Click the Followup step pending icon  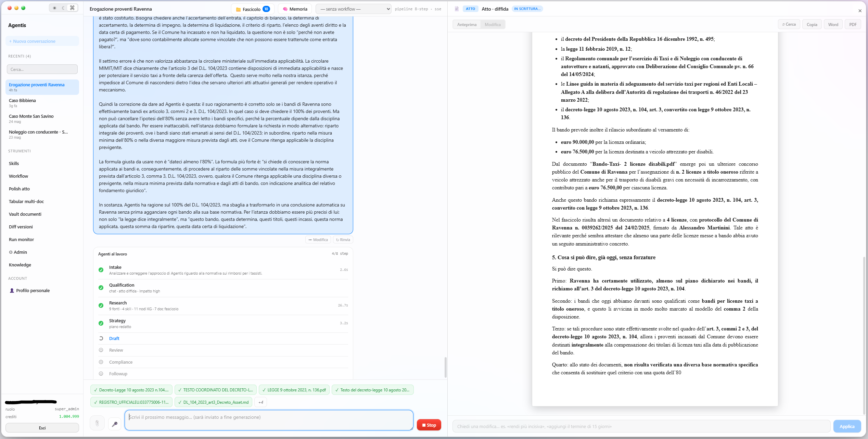[x=101, y=374]
